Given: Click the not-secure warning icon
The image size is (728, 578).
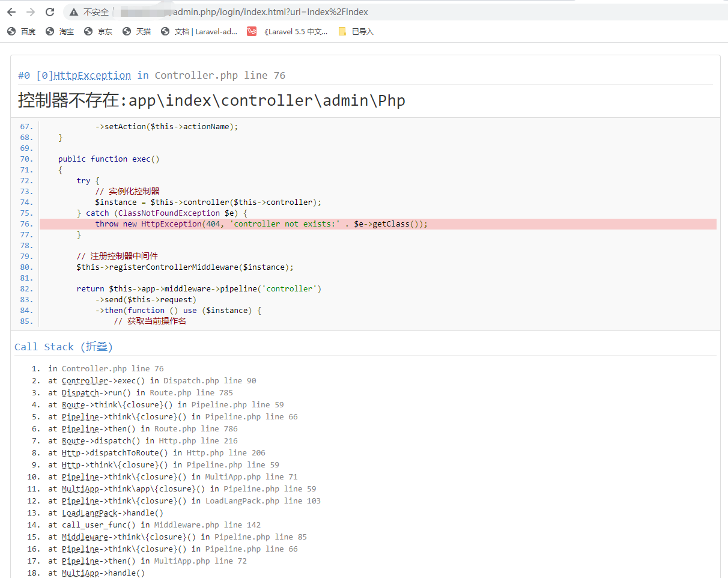Looking at the screenshot, I should pos(74,12).
